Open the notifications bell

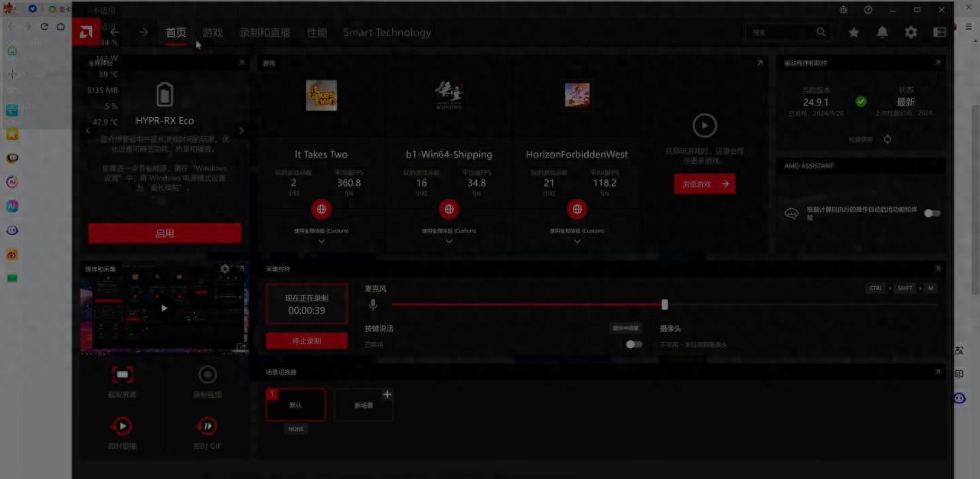click(x=882, y=32)
